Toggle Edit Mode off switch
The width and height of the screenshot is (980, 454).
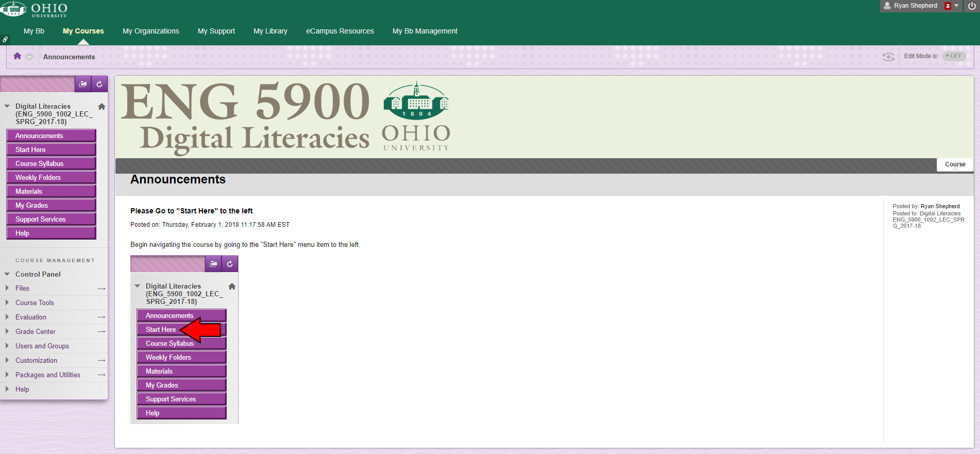pos(955,56)
